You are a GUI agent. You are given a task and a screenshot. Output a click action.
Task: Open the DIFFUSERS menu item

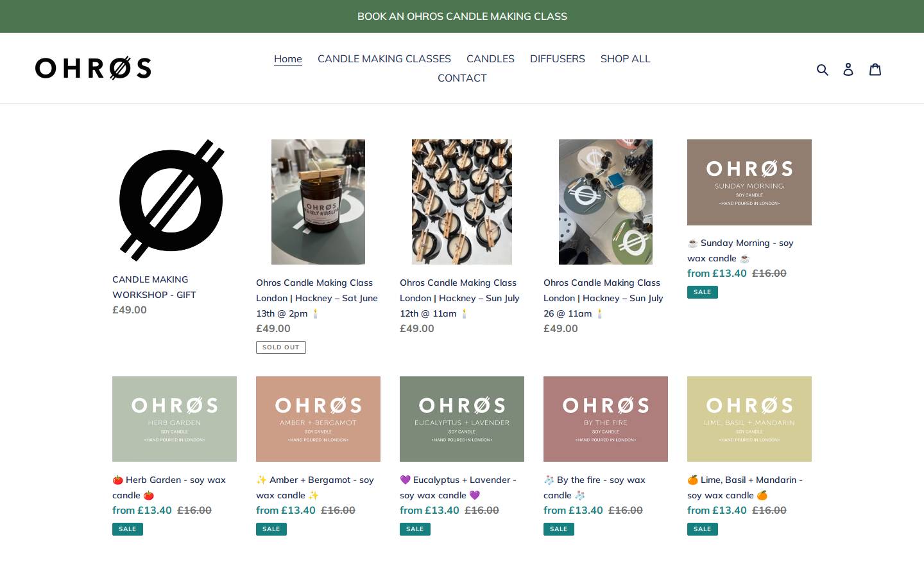click(x=558, y=58)
